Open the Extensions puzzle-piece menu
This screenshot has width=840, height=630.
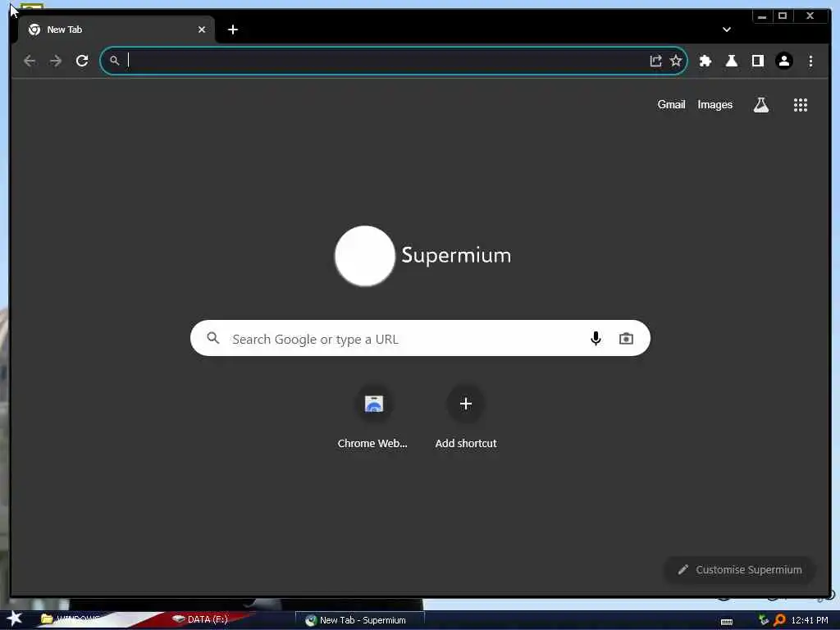click(x=705, y=61)
